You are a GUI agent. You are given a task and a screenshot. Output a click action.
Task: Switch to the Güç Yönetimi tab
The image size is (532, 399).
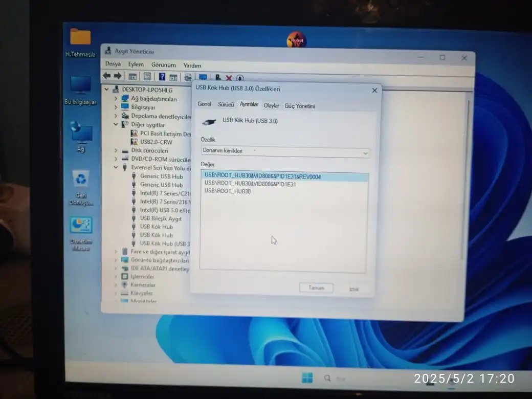(x=300, y=106)
